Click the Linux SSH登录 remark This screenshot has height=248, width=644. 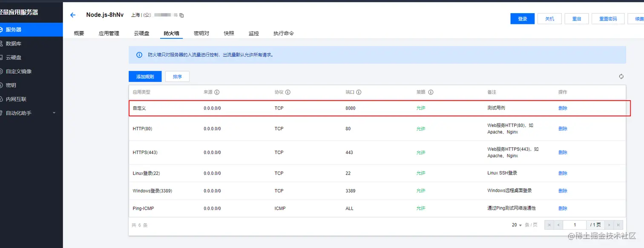tap(502, 173)
